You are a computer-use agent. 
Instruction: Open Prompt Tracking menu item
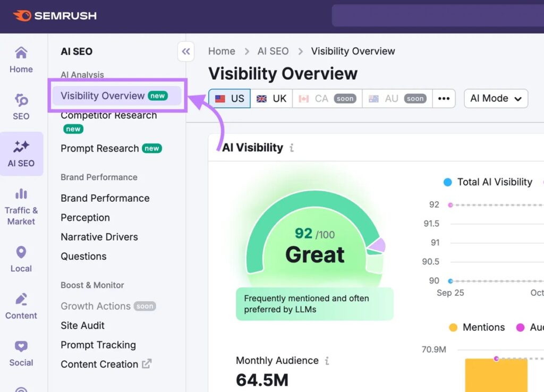(x=98, y=345)
